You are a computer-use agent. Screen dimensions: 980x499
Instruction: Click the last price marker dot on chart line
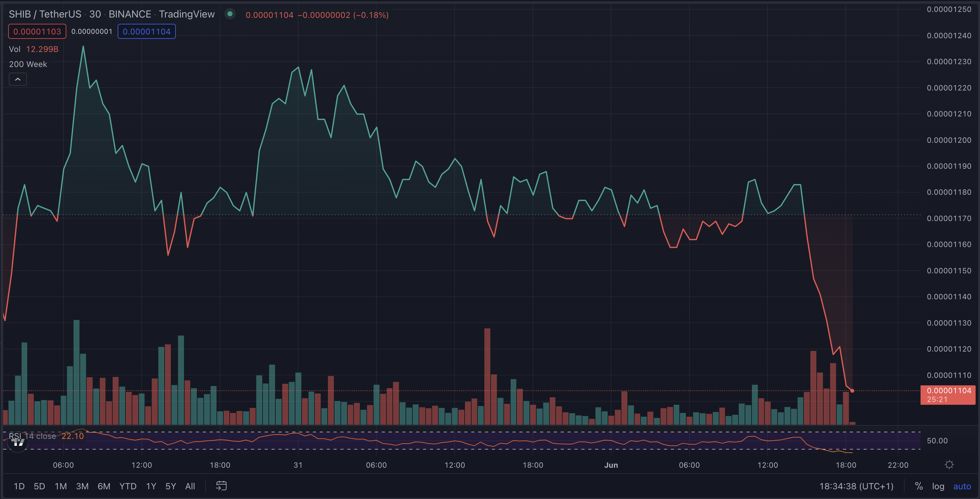[852, 390]
